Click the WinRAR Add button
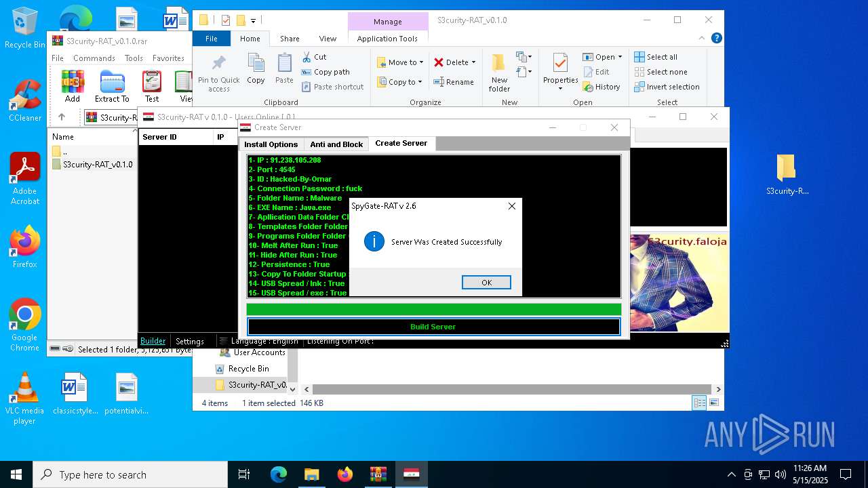Screen dimensions: 868x488 (73, 86)
